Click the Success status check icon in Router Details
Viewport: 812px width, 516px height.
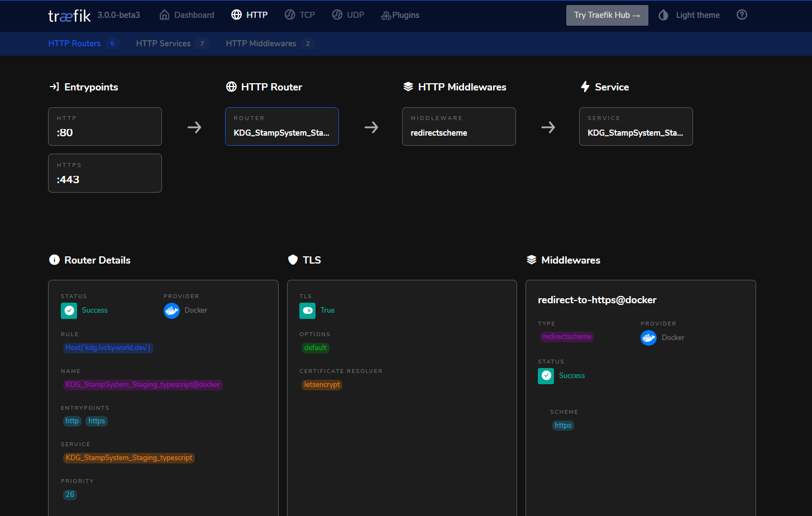pyautogui.click(x=69, y=310)
